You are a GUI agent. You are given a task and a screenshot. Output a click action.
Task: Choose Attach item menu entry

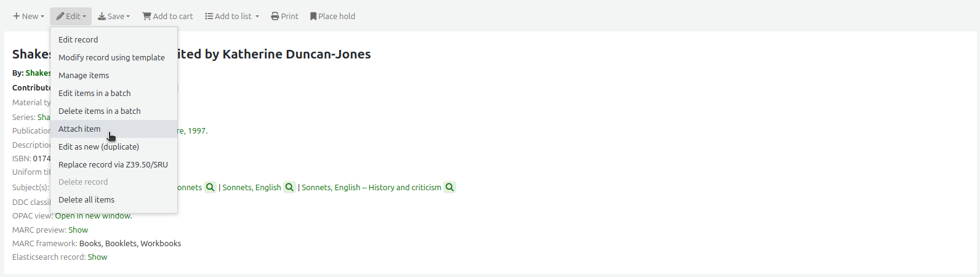point(79,129)
